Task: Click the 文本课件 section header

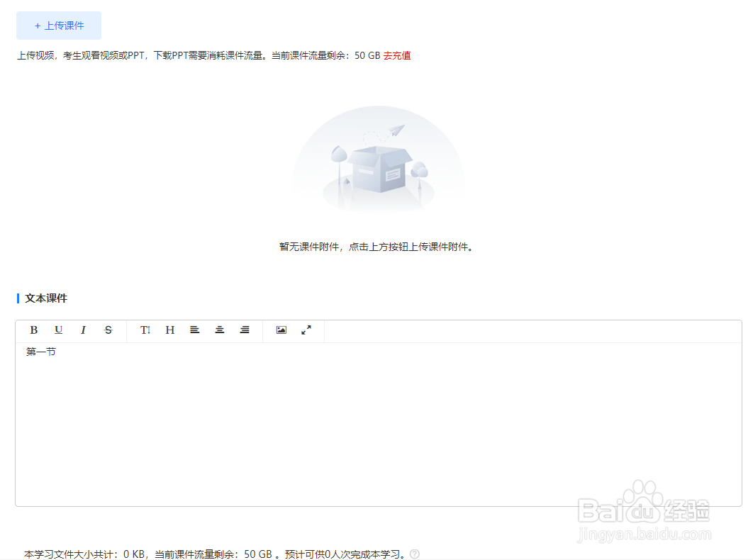Action: pyautogui.click(x=45, y=298)
